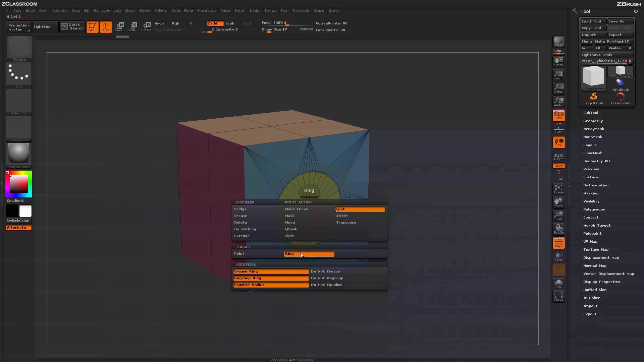
Task: Click the L.Sym local symmetry icon
Action: [x=558, y=157]
